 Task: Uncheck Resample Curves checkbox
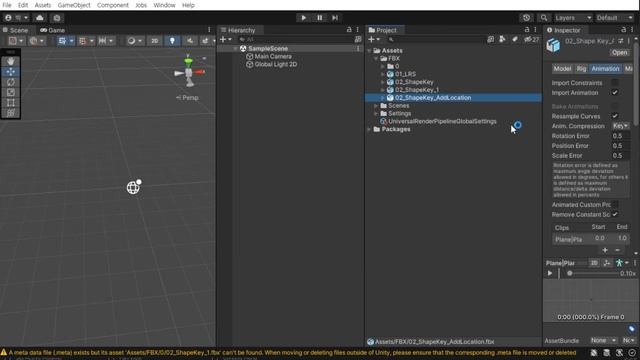coord(615,116)
